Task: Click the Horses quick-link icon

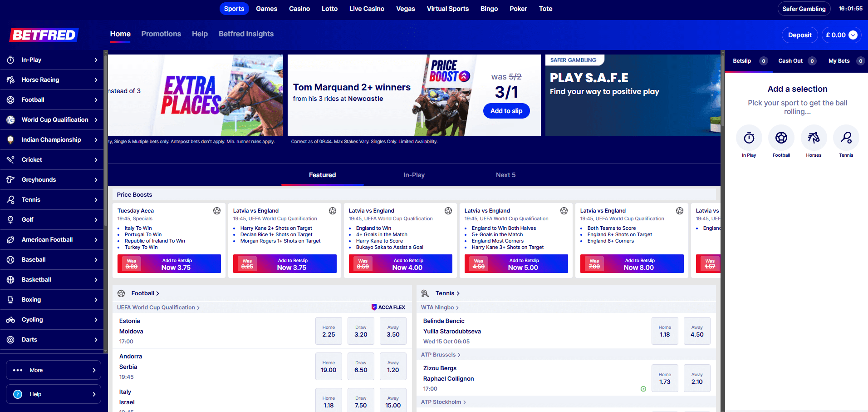Action: click(814, 138)
